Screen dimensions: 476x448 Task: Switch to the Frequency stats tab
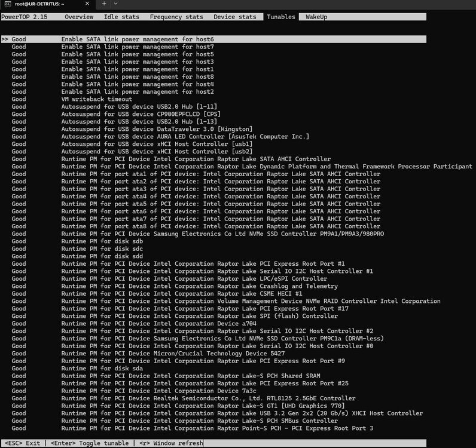point(176,17)
